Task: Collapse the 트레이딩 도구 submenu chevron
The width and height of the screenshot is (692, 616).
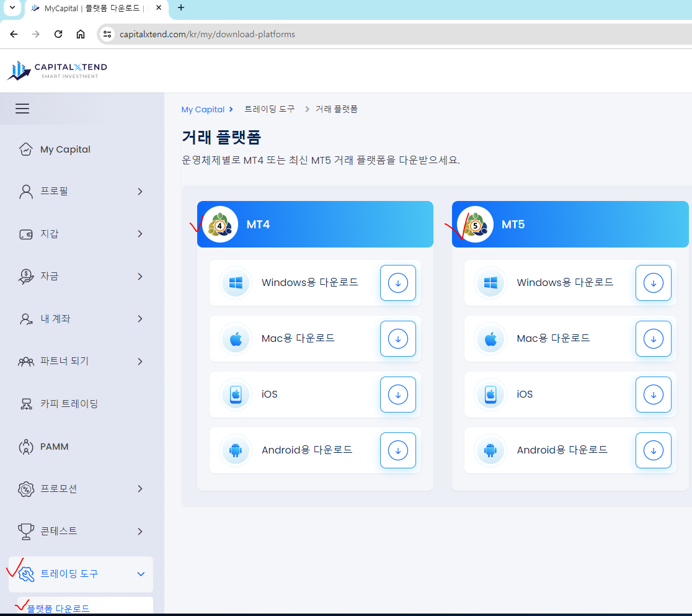Action: tap(141, 574)
